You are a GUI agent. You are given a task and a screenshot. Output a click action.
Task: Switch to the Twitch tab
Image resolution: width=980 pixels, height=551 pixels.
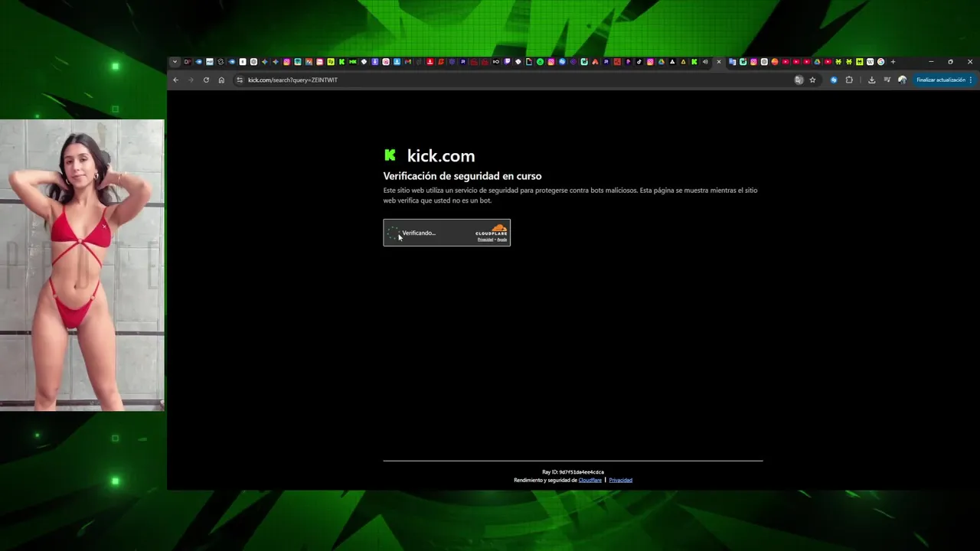507,62
